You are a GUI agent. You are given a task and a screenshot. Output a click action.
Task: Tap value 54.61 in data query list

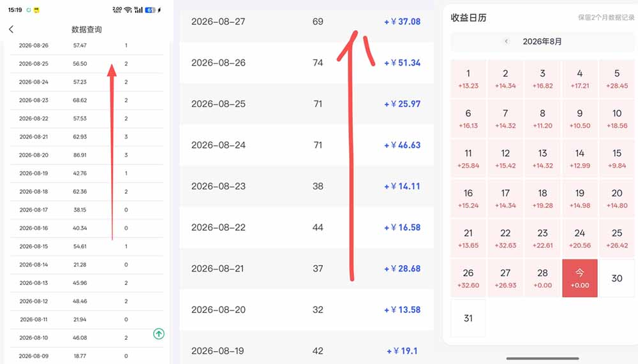pos(80,247)
